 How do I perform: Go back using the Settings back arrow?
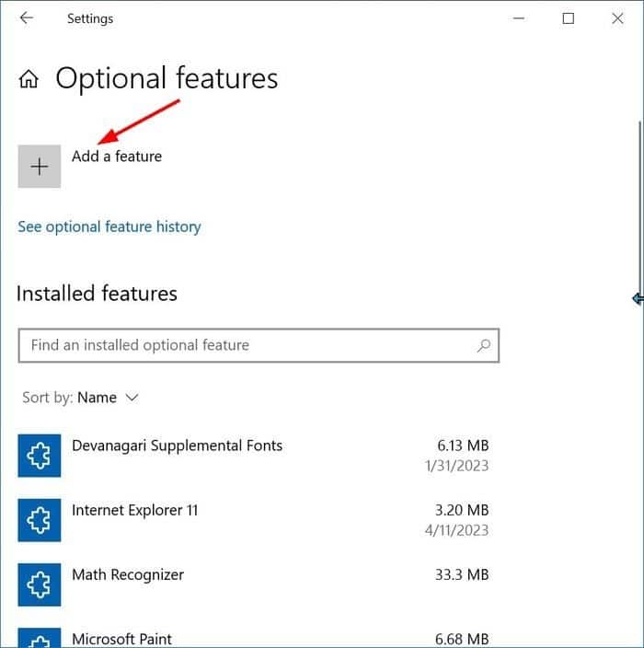[27, 17]
